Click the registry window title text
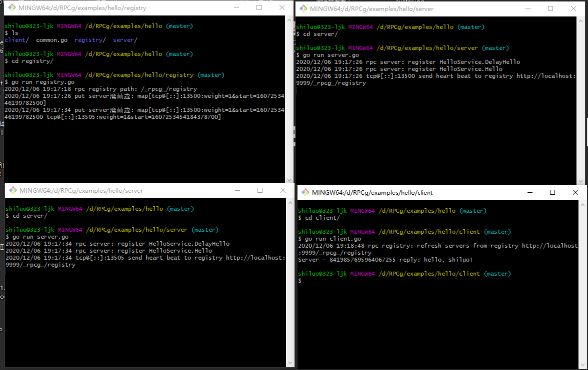This screenshot has height=370, width=588. point(82,8)
